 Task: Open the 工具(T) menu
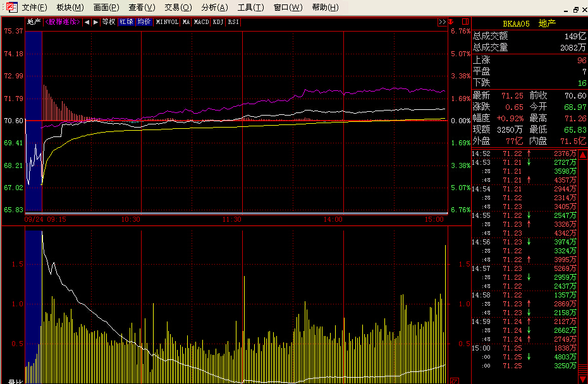point(250,8)
